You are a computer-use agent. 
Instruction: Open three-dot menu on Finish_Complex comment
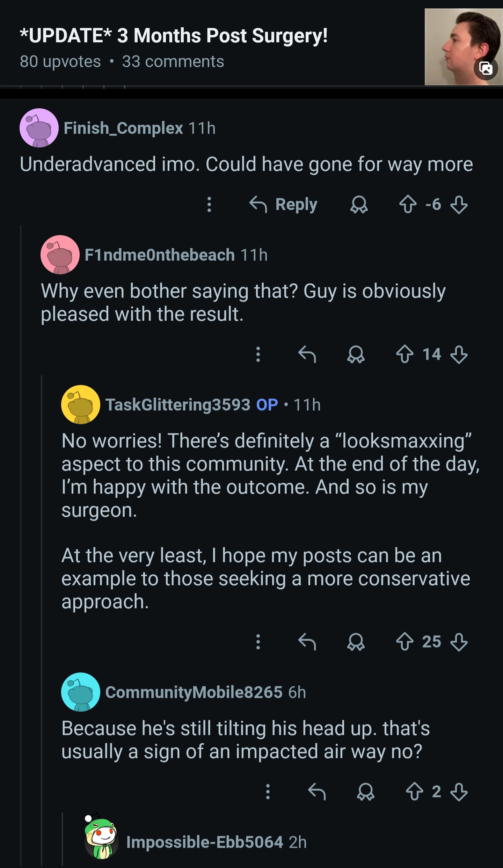click(x=209, y=204)
